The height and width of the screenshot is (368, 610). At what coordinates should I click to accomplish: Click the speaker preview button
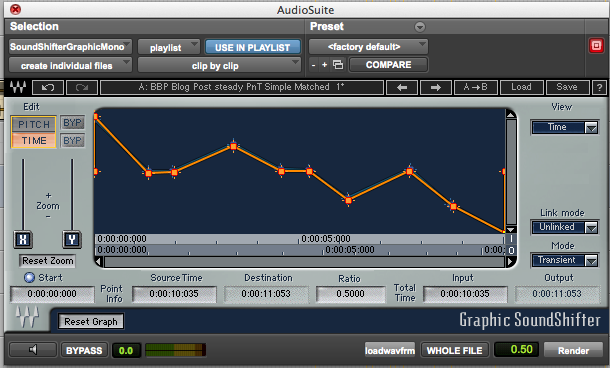click(x=33, y=350)
